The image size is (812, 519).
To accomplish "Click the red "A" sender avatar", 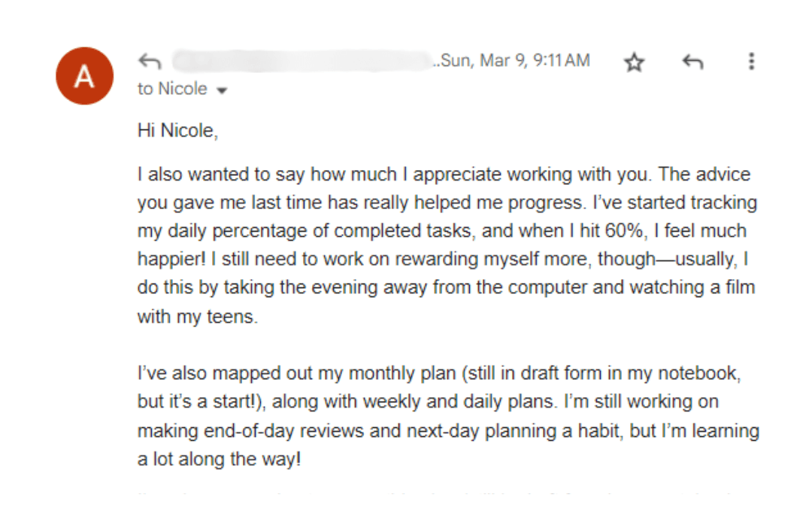I will point(85,76).
